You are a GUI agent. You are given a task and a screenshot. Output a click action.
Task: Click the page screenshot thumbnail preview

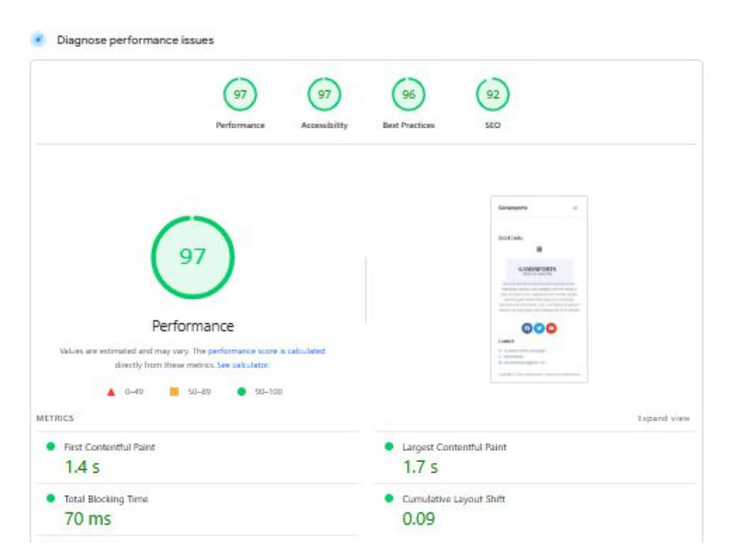(539, 289)
